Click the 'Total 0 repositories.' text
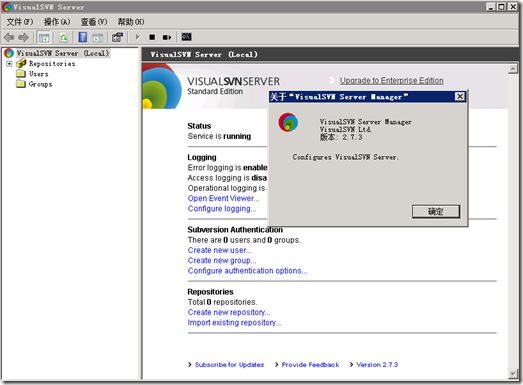The image size is (523, 385). point(222,302)
